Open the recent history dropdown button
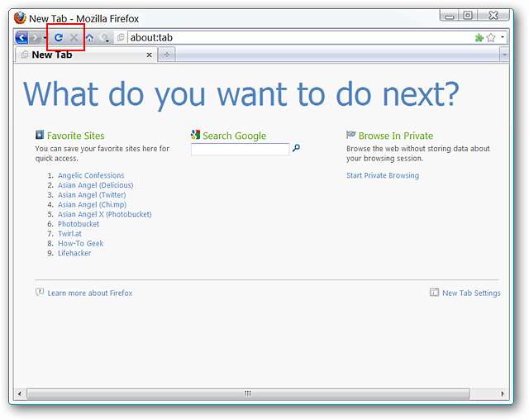The image size is (529, 420). 106,38
